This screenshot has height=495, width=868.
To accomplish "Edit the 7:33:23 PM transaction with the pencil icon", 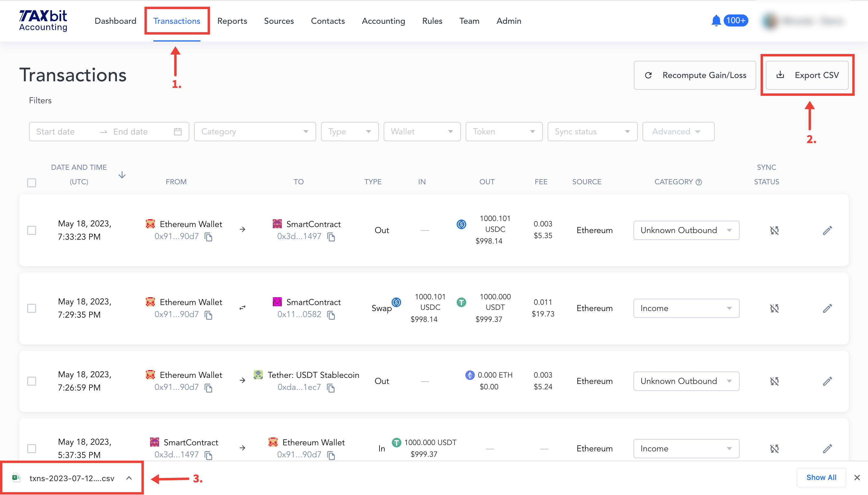I will (828, 231).
